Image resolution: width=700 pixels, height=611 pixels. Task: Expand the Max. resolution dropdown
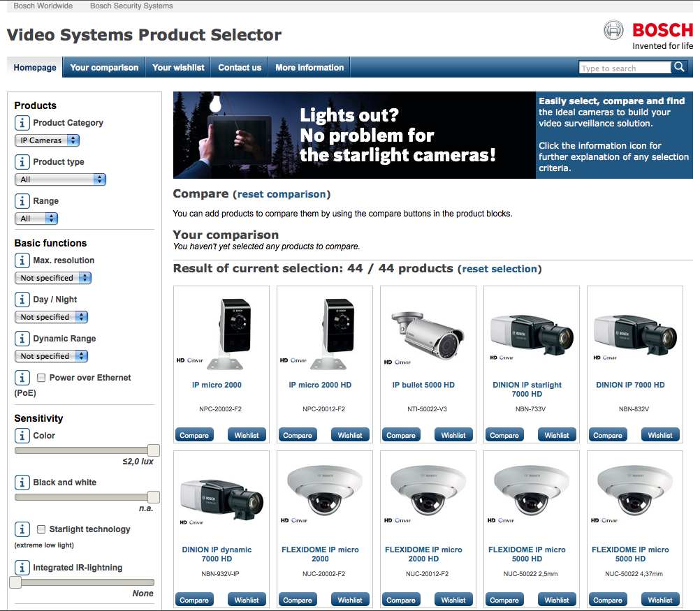coord(52,278)
